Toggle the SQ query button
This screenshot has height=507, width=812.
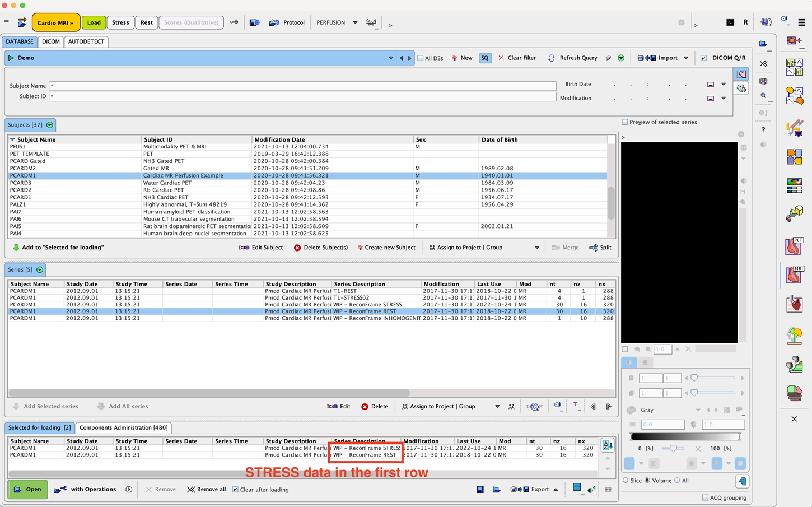485,58
